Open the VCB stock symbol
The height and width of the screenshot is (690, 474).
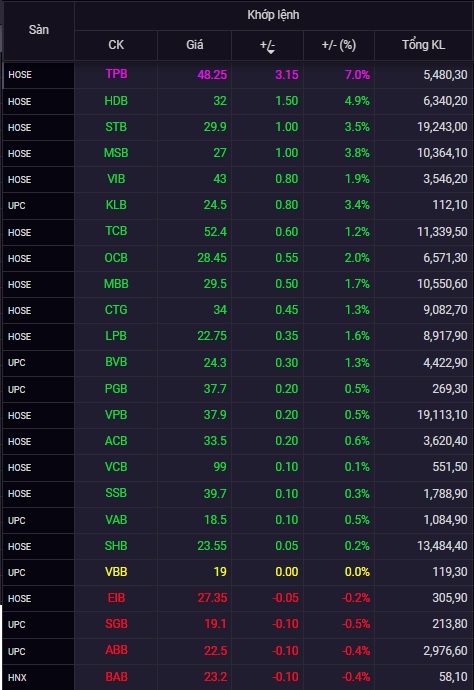point(116,466)
